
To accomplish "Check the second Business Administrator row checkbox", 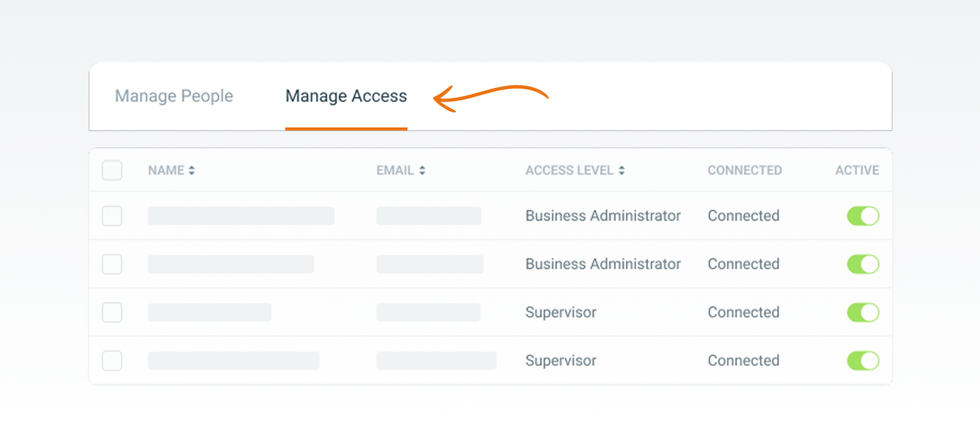I will coord(112,264).
